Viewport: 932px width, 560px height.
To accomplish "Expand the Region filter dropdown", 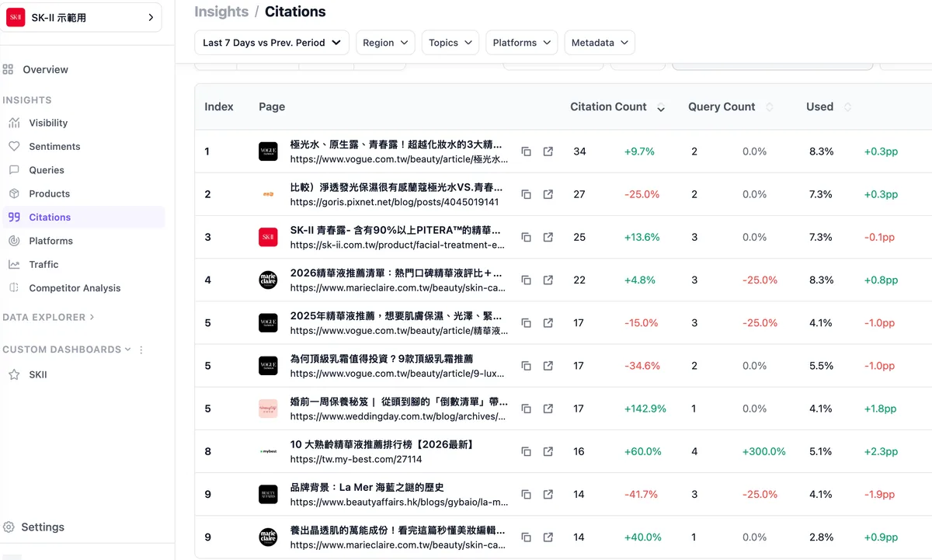I will 385,43.
